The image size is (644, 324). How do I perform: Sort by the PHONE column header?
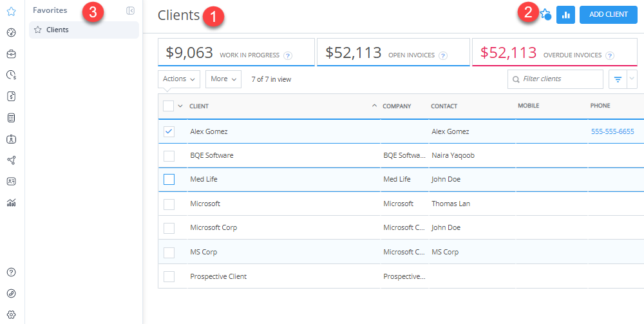(x=600, y=106)
